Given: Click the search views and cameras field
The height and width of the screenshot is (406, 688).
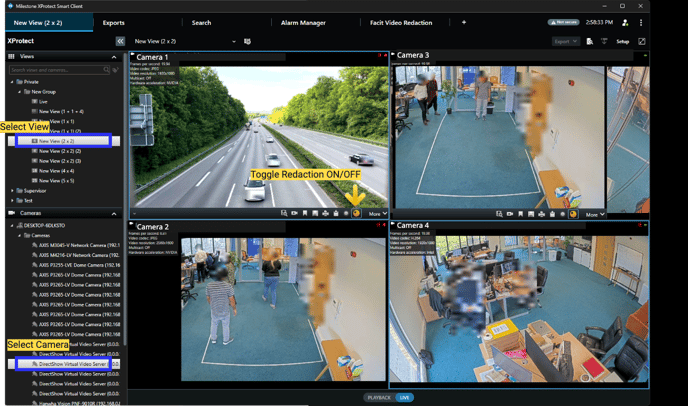Looking at the screenshot, I should (x=58, y=70).
